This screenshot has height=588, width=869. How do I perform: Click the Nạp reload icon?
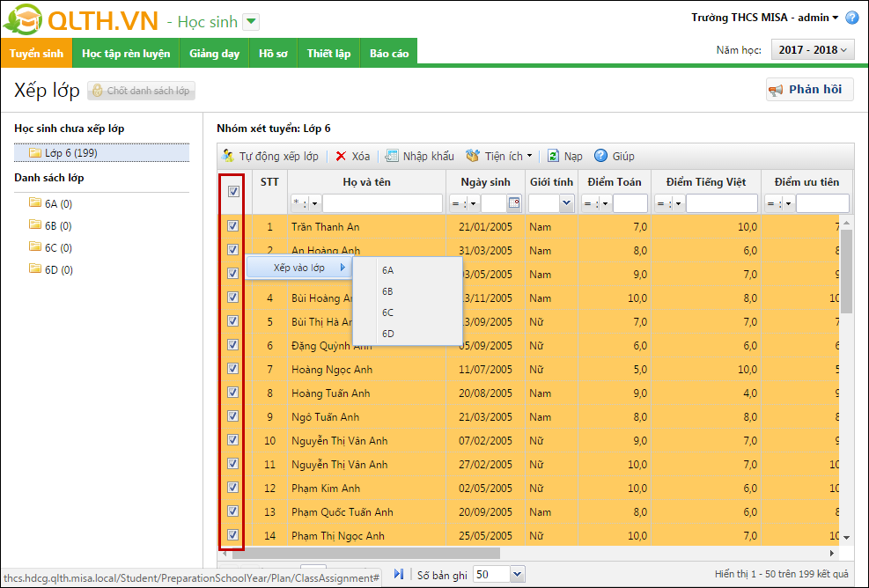(x=553, y=156)
